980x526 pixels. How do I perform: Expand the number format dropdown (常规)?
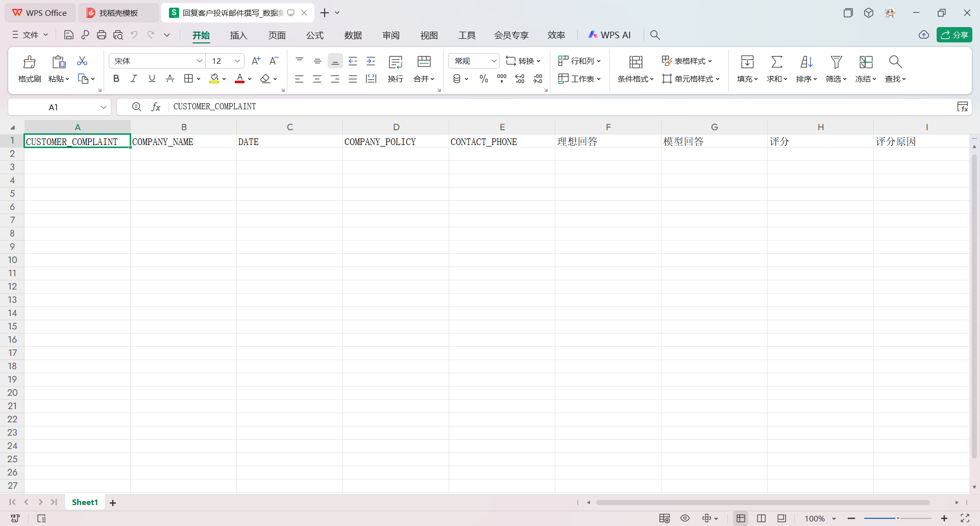tap(494, 61)
